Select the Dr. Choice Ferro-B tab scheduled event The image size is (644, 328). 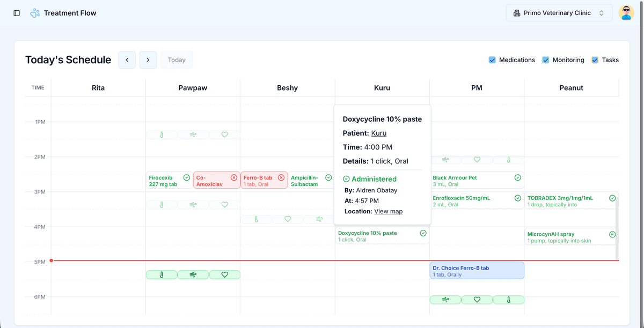click(477, 270)
